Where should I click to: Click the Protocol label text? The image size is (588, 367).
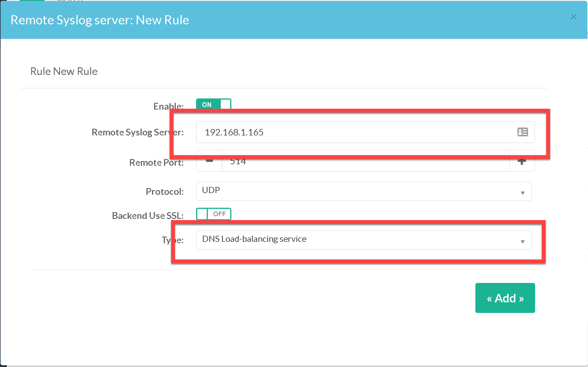pos(164,192)
